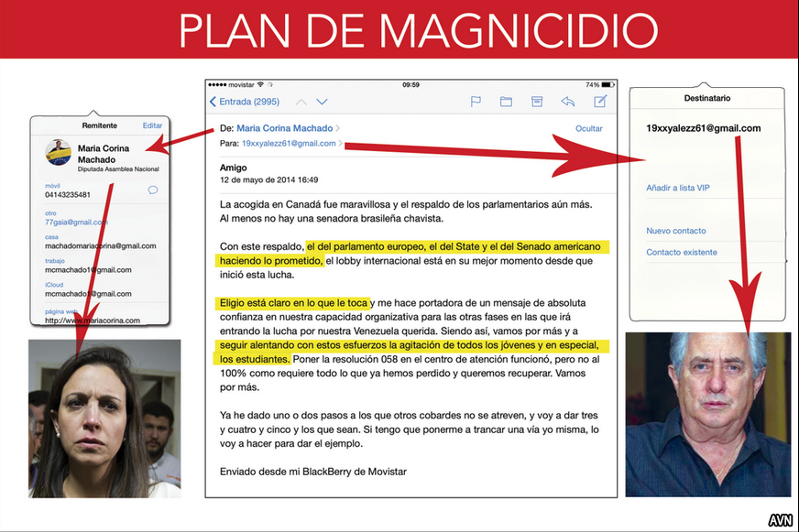Expand recipient 19xxyalezz61@gmail.com in Para field
This screenshot has height=532, width=799.
[289, 144]
